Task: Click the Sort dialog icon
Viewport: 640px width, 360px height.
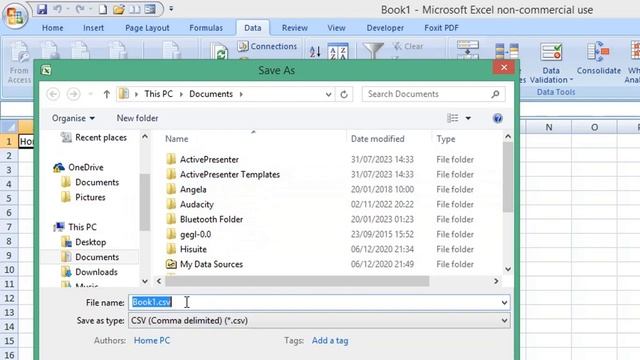Action: tap(338, 51)
